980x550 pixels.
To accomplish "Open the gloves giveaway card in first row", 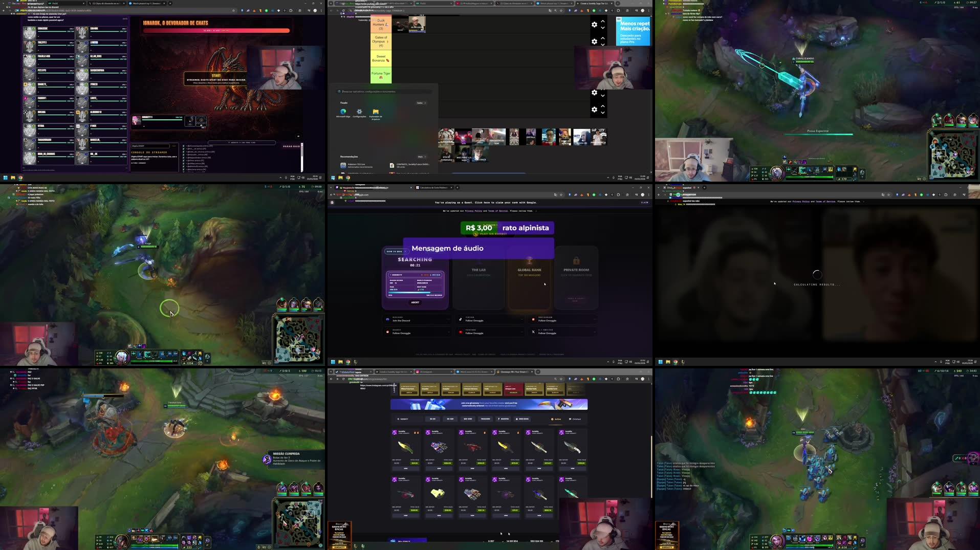I will (x=439, y=449).
